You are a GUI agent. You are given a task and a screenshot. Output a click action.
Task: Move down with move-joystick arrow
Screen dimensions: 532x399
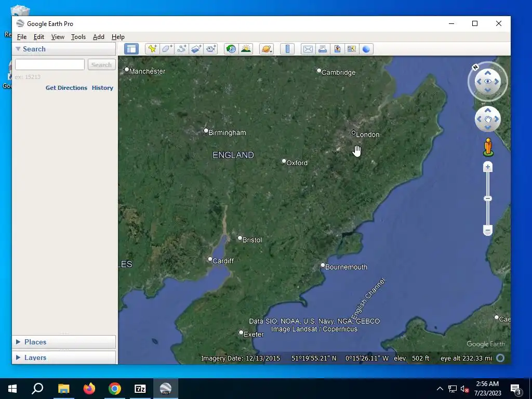487,127
